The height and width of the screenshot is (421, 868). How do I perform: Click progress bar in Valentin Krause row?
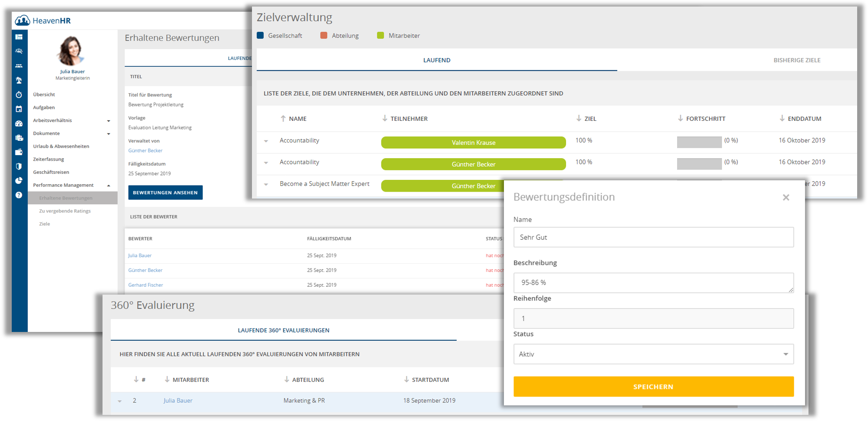pos(699,142)
